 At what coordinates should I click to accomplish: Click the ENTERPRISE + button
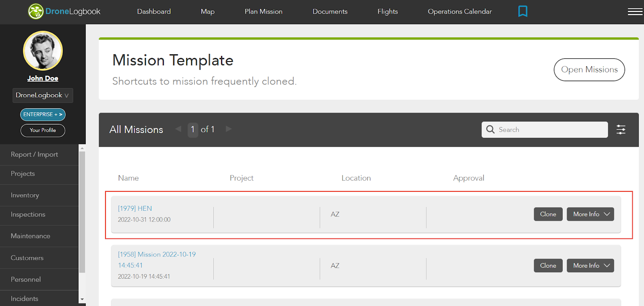(43, 115)
